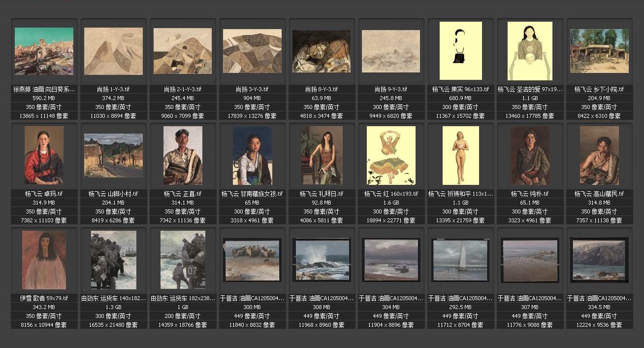
Task: Select the 尚扬 8-Y-3.tif dark painting thumbnail
Action: pos(322,51)
